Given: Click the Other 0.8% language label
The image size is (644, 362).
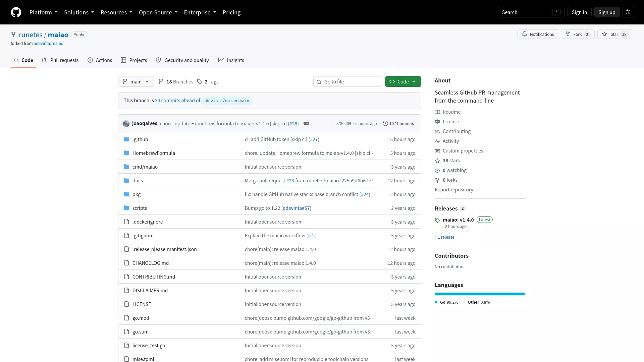Looking at the screenshot, I should tap(476, 302).
